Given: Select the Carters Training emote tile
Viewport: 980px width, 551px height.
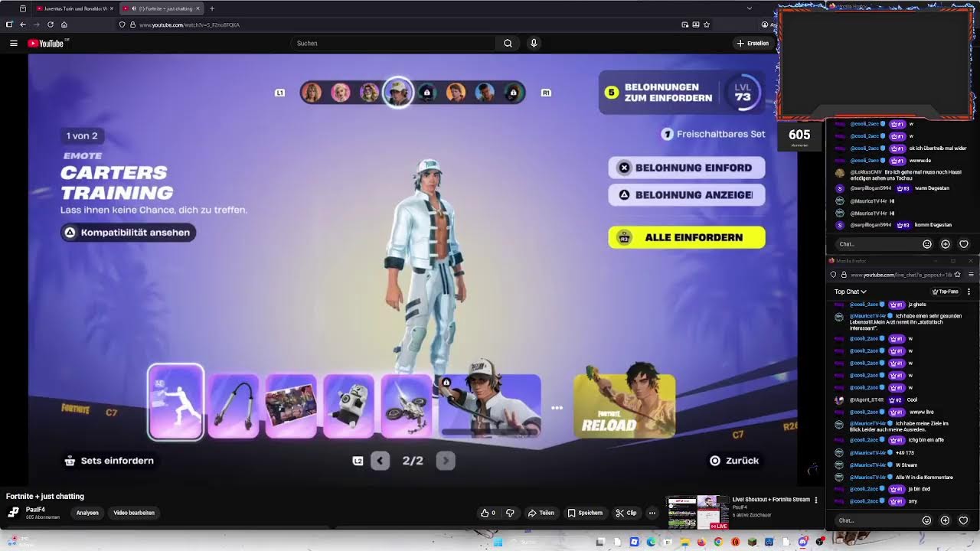Looking at the screenshot, I should coord(176,403).
